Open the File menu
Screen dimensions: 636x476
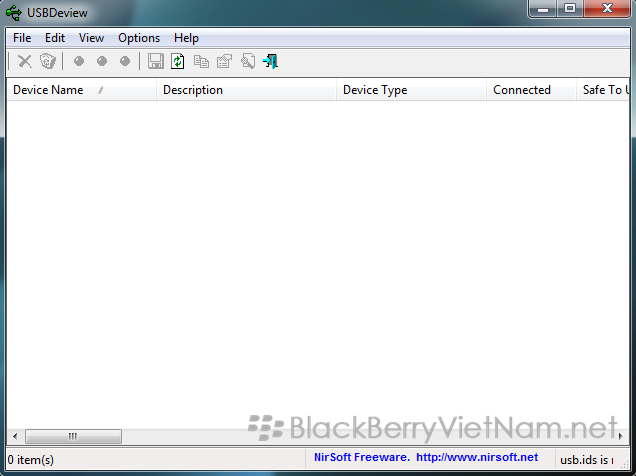(22, 38)
